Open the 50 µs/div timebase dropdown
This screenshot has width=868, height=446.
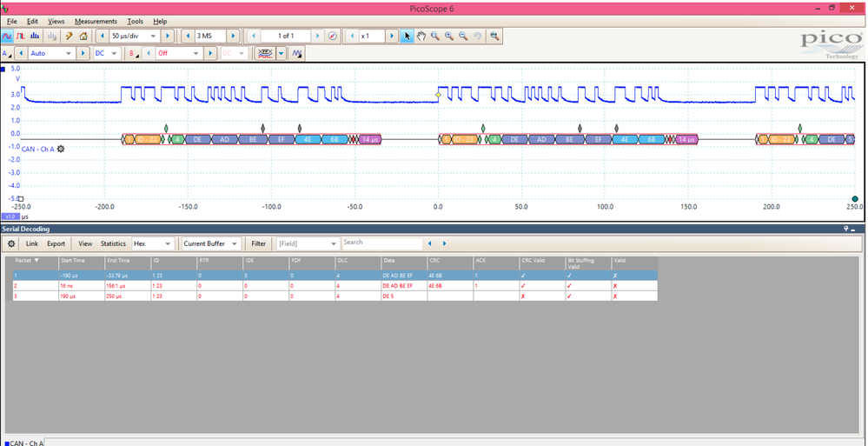(153, 36)
